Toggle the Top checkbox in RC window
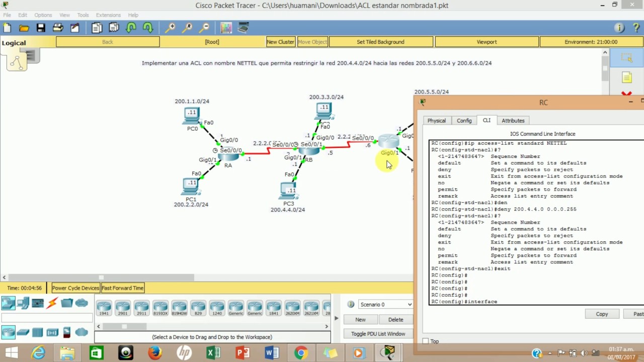The height and width of the screenshot is (362, 644). pos(426,341)
